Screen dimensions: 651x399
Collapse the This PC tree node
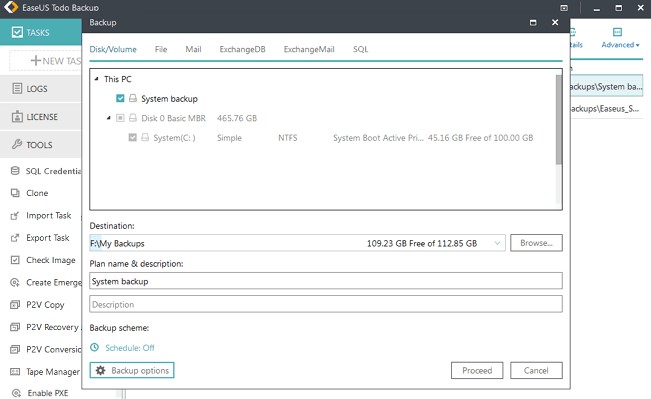point(96,79)
